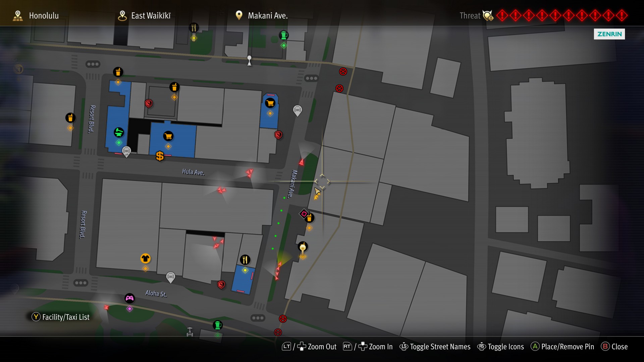Image resolution: width=644 pixels, height=362 pixels.
Task: Click the pink game controller arcade icon
Action: click(x=129, y=298)
